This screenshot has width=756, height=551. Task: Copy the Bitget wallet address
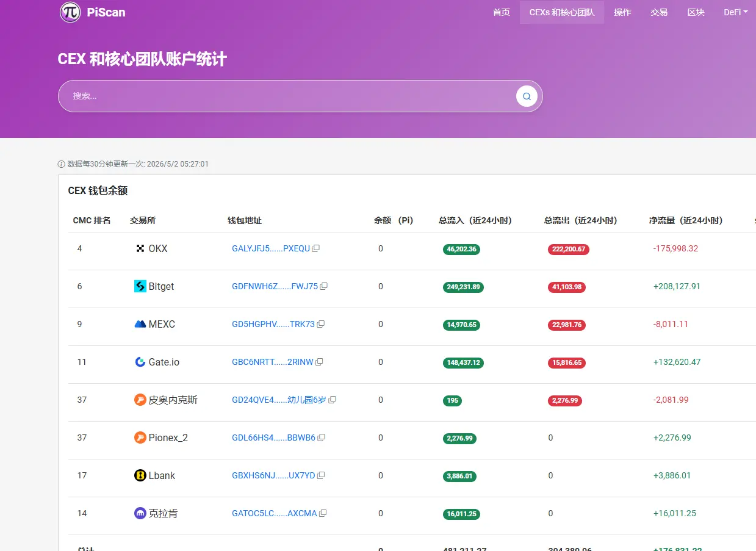click(x=324, y=287)
